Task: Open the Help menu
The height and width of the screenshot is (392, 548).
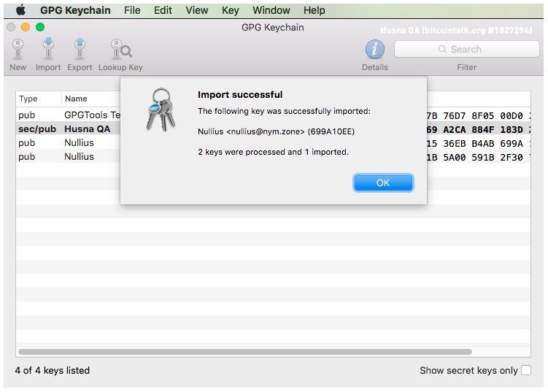Action: click(x=314, y=10)
